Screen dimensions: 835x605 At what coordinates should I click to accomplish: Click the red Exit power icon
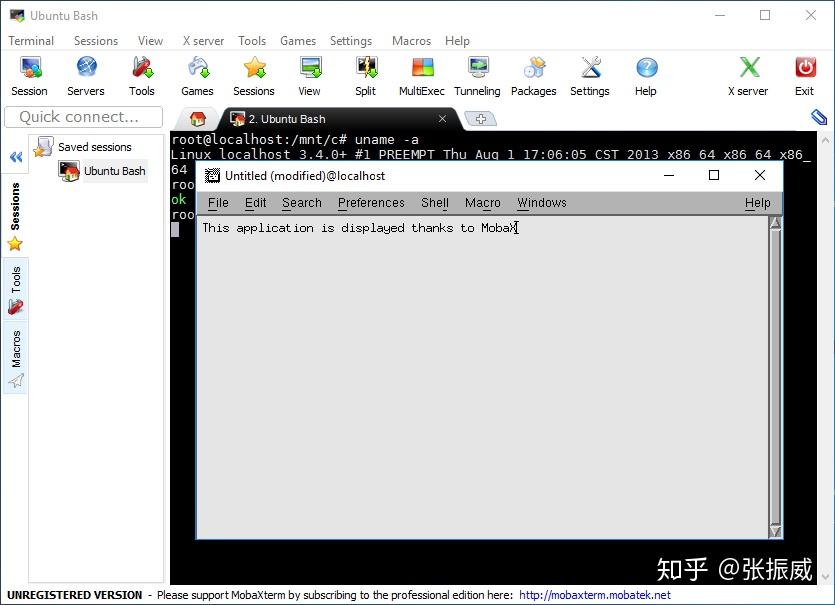pos(805,76)
